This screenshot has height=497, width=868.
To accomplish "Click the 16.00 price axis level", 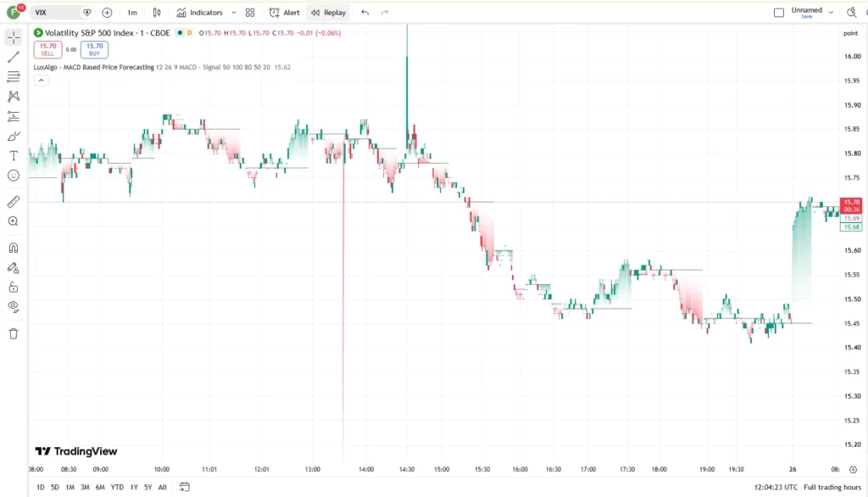I will pos(852,56).
